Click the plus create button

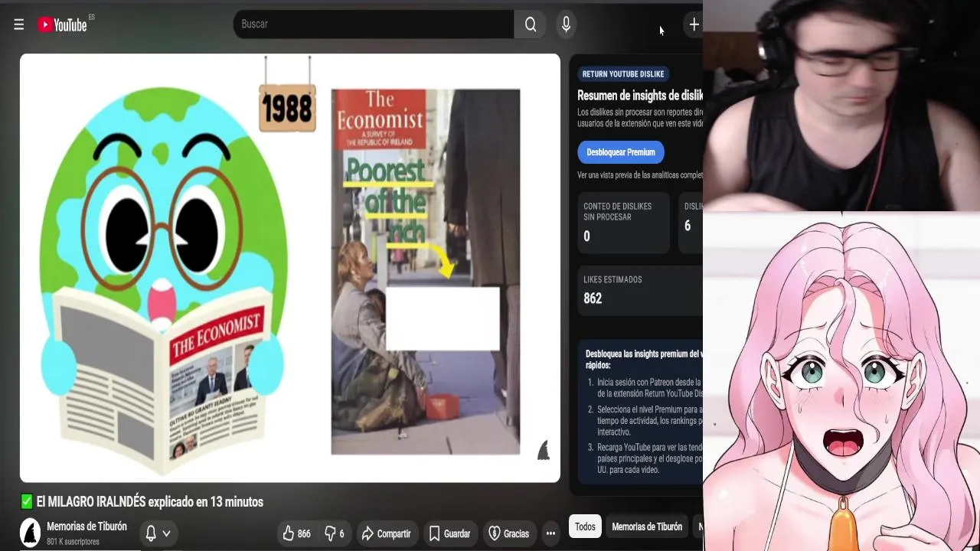pyautogui.click(x=694, y=24)
